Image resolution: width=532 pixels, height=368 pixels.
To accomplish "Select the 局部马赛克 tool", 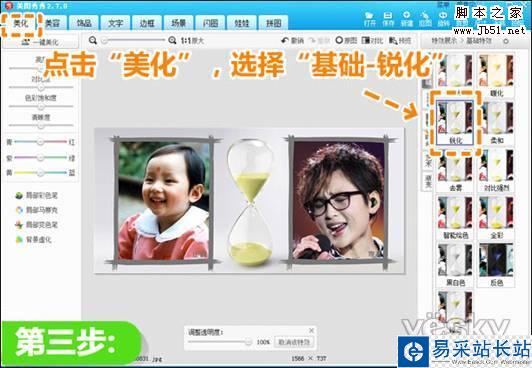I will (37, 210).
